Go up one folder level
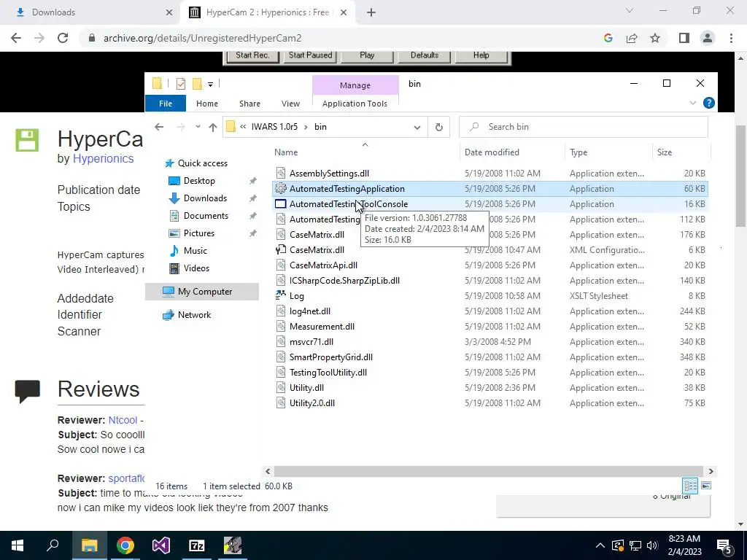This screenshot has width=747, height=560. [212, 127]
